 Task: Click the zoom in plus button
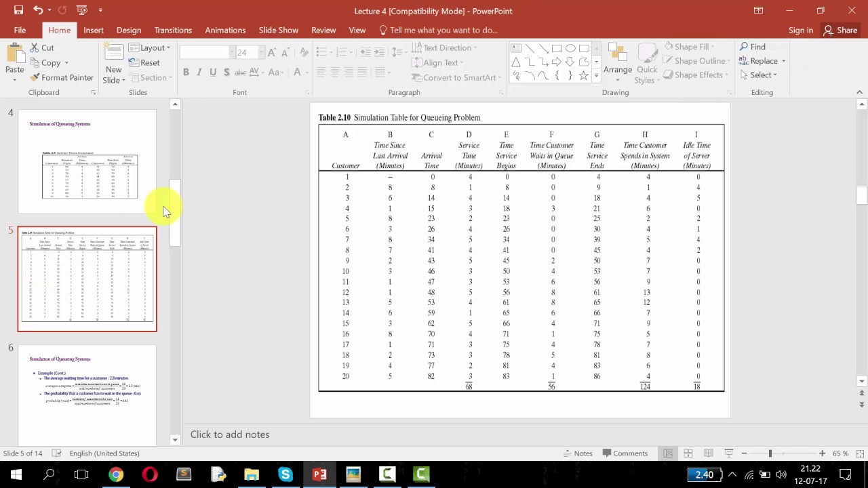[x=822, y=453]
